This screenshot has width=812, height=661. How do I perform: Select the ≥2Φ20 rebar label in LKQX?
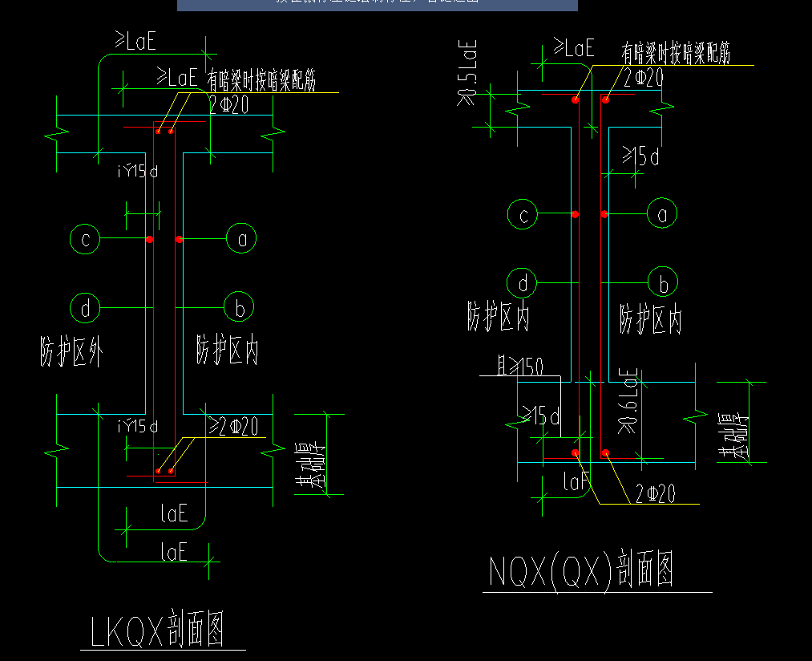coord(233,427)
